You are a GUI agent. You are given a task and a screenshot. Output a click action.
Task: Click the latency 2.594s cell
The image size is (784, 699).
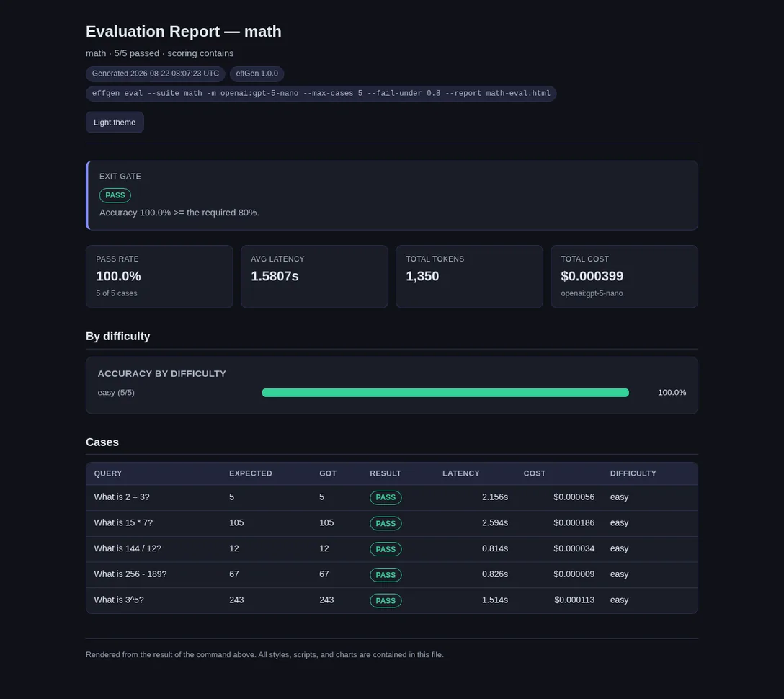(495, 522)
